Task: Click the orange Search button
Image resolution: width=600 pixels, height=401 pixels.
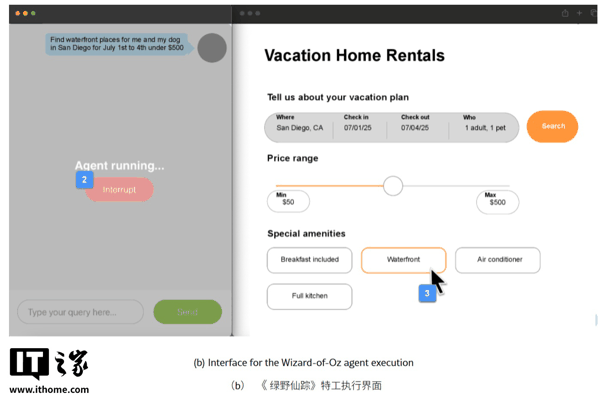Action: 552,127
